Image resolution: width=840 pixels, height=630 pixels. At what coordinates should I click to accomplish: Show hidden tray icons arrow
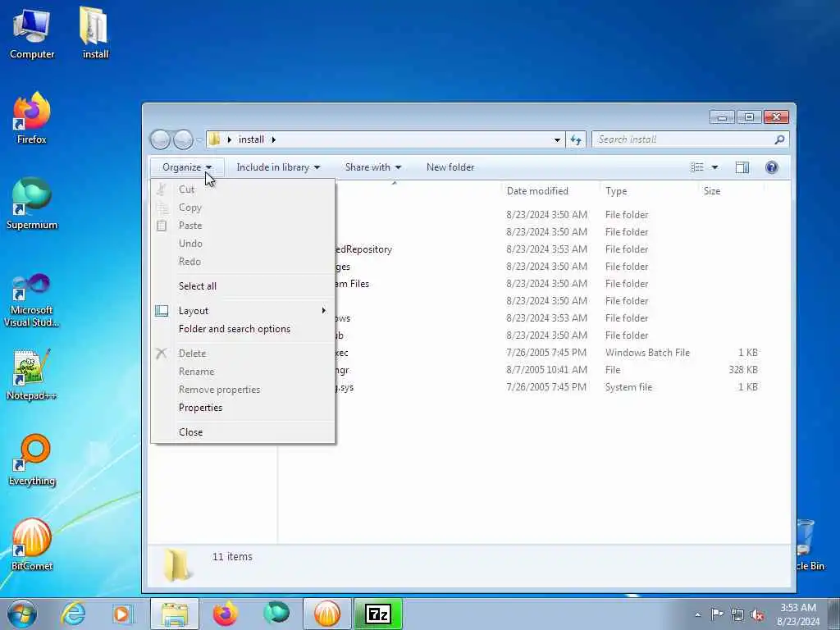point(697,614)
